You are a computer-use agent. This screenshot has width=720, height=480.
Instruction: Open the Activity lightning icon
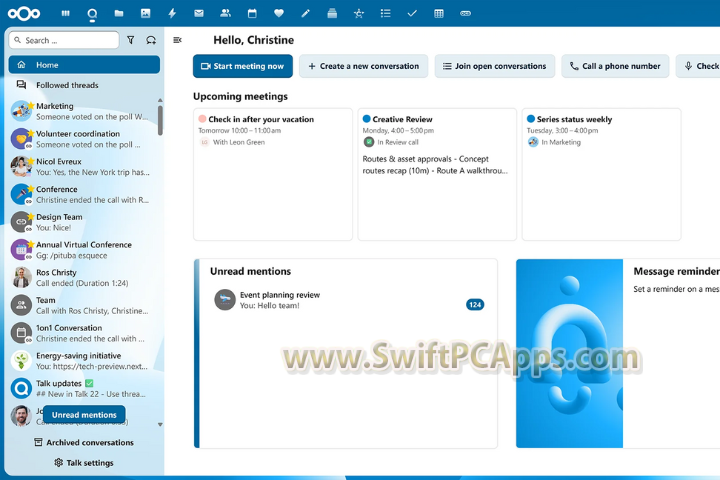[x=172, y=13]
